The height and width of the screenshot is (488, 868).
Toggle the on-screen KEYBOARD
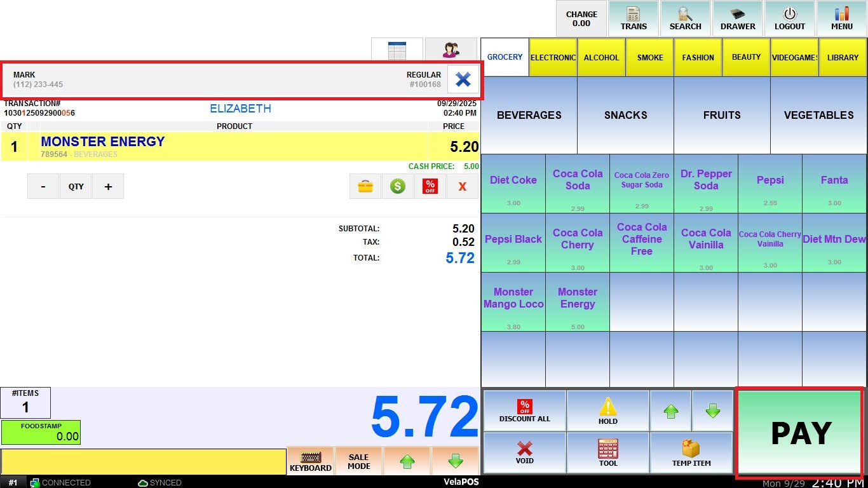click(x=311, y=461)
